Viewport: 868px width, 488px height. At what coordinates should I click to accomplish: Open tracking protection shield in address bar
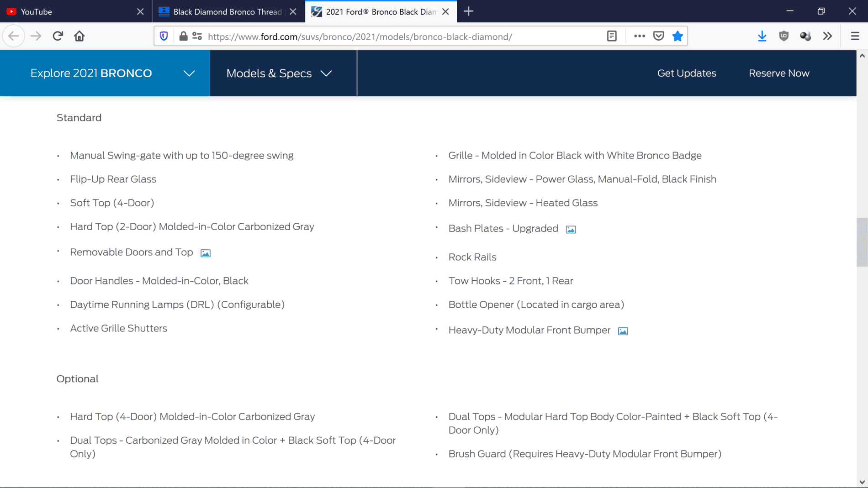click(164, 36)
